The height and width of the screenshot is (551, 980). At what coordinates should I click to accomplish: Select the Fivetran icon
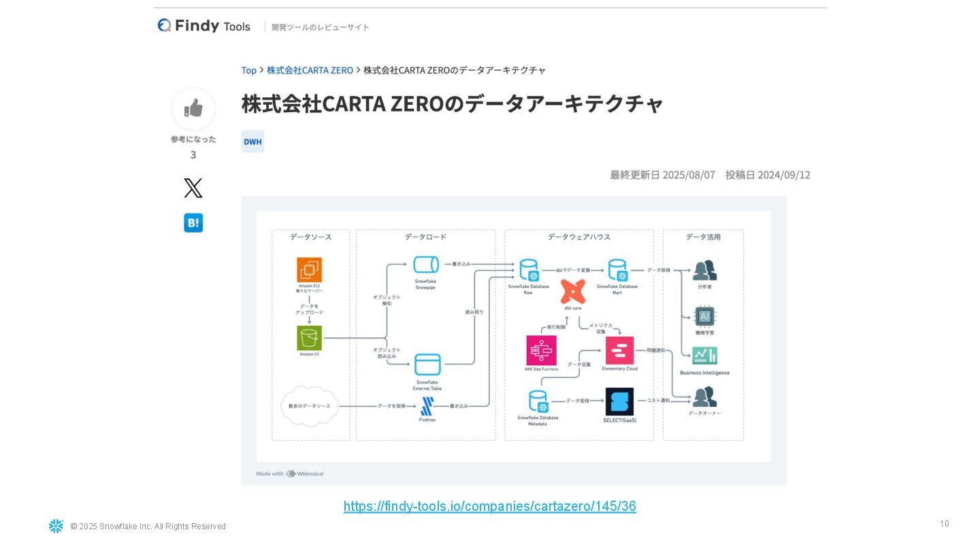coord(427,407)
